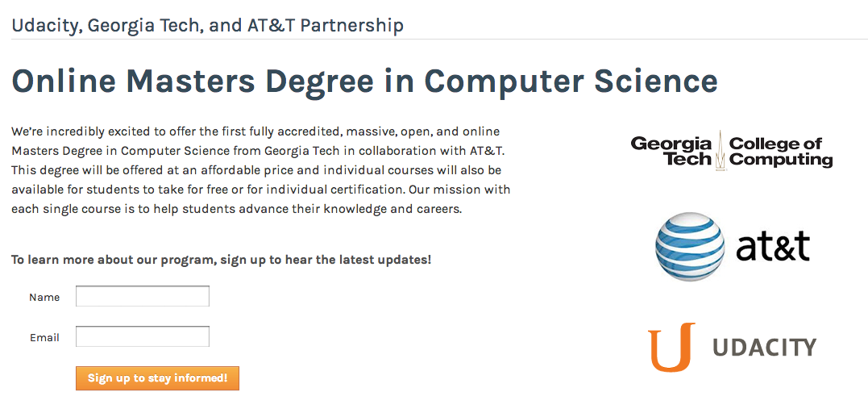This screenshot has height=409, width=868.
Task: Click the 'To learn more about our program' text
Action: click(x=221, y=260)
